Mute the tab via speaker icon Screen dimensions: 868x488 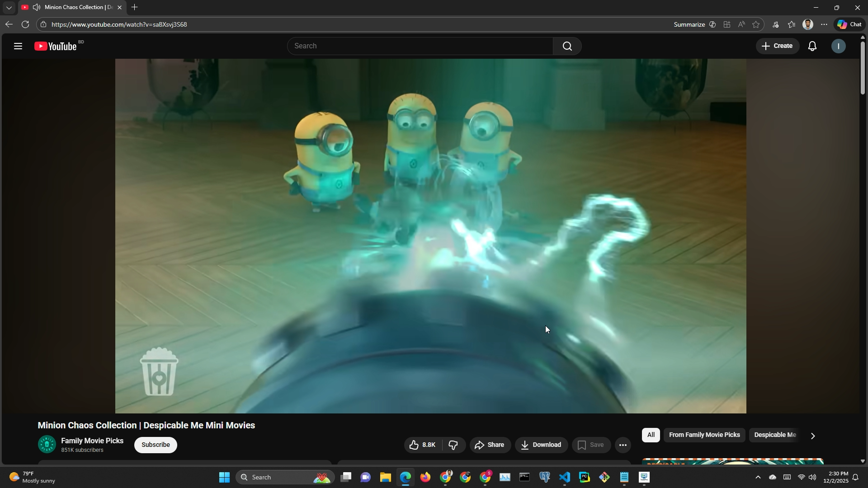(x=37, y=7)
